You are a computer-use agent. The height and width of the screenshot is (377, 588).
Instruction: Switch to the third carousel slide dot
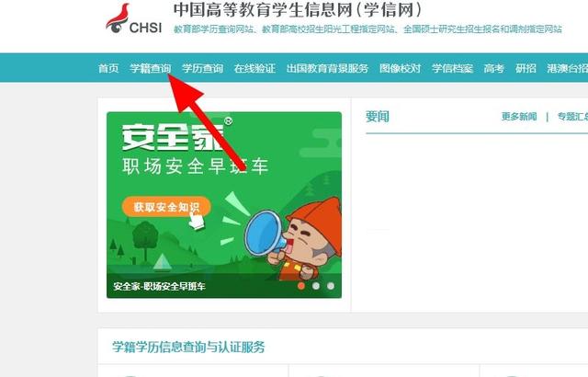point(331,286)
